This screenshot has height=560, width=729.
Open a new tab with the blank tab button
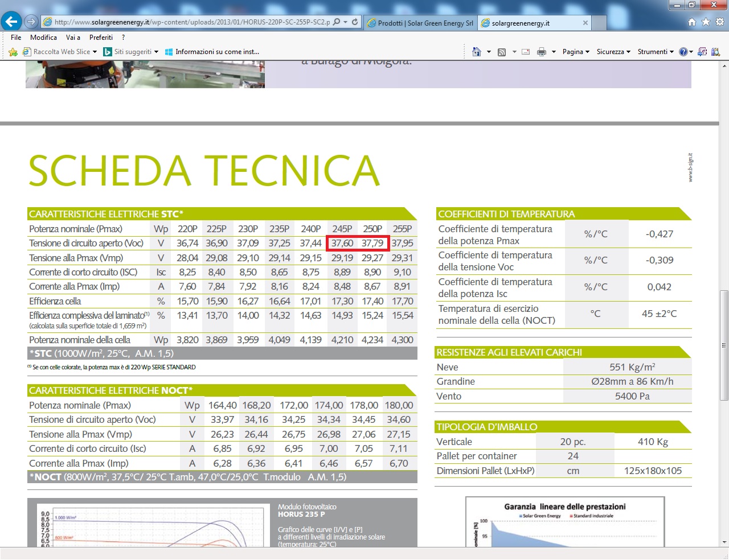click(599, 23)
